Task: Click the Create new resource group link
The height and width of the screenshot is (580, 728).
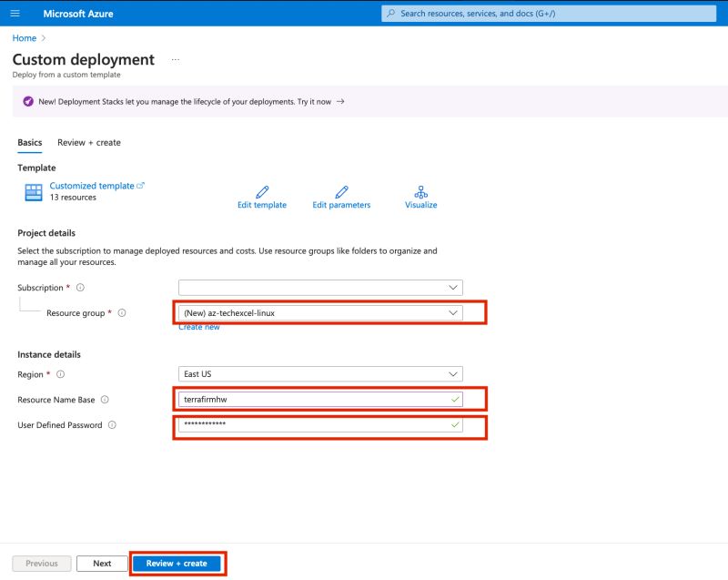Action: point(197,328)
